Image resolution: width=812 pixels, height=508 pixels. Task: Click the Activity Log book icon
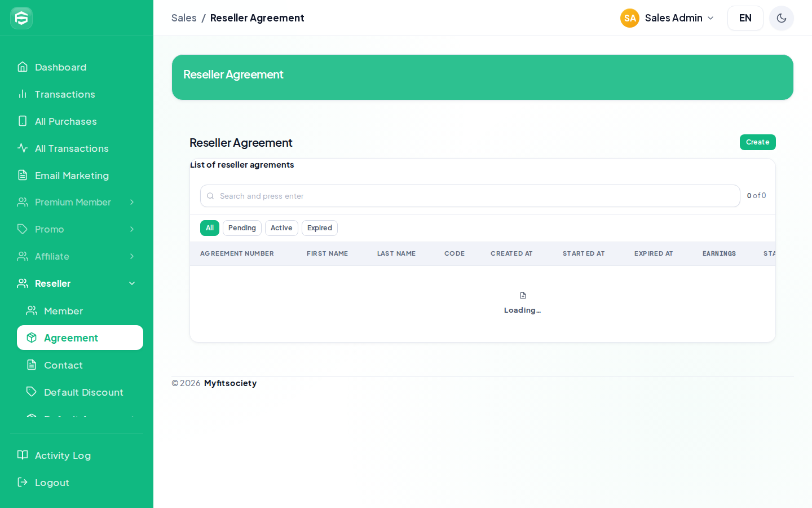23,455
